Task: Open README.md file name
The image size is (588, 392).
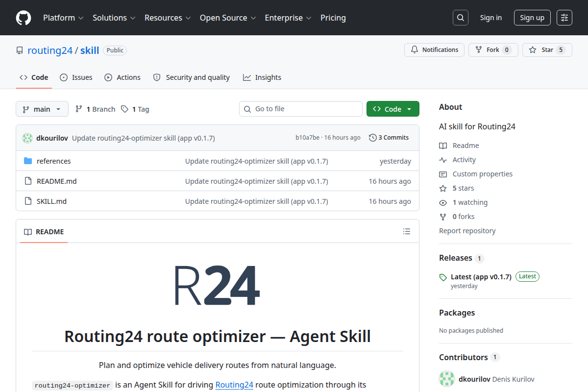Action: [x=57, y=181]
